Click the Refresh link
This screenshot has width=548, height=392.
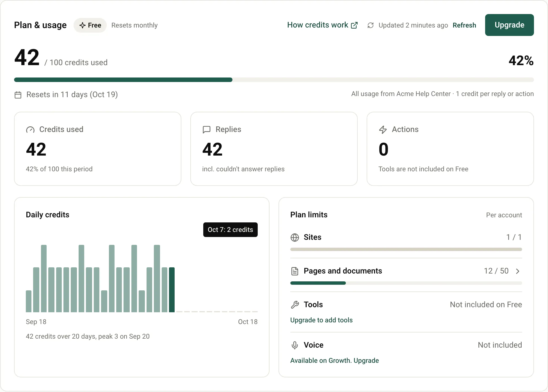click(464, 25)
